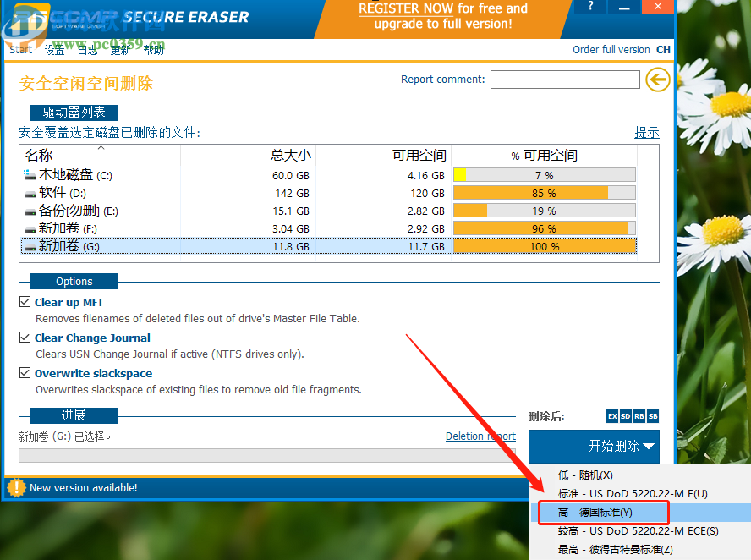Toggle the RB reboot icon
This screenshot has height=560, width=751.
[639, 416]
